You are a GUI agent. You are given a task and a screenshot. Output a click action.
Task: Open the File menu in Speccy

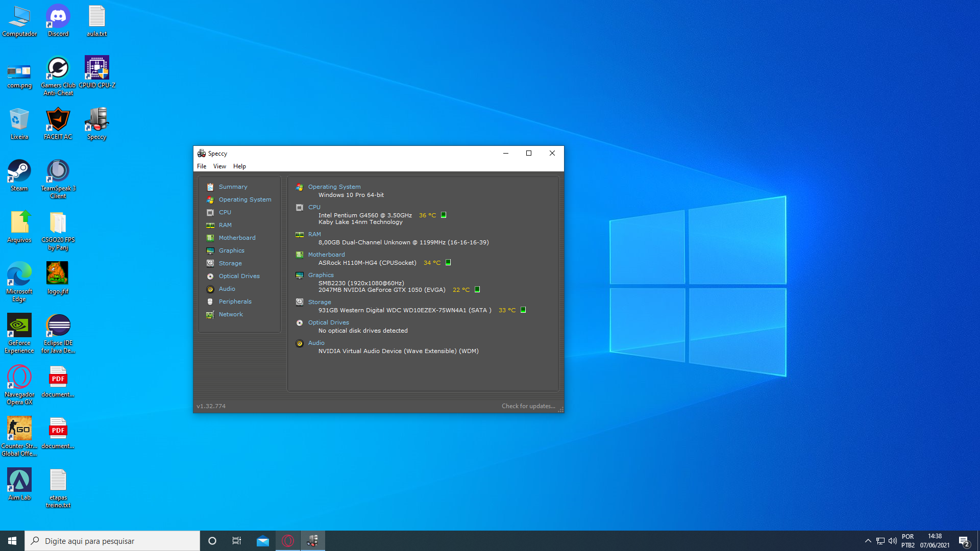point(202,166)
